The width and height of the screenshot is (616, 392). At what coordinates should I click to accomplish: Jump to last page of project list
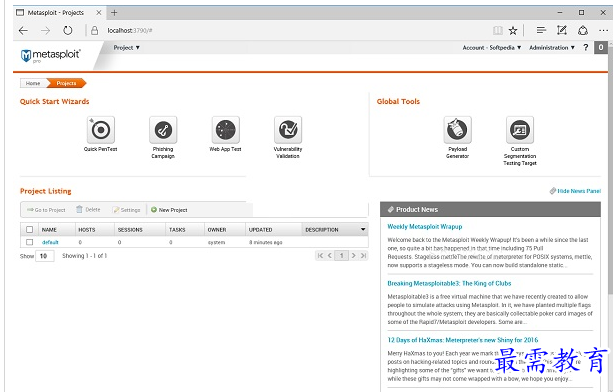point(363,256)
